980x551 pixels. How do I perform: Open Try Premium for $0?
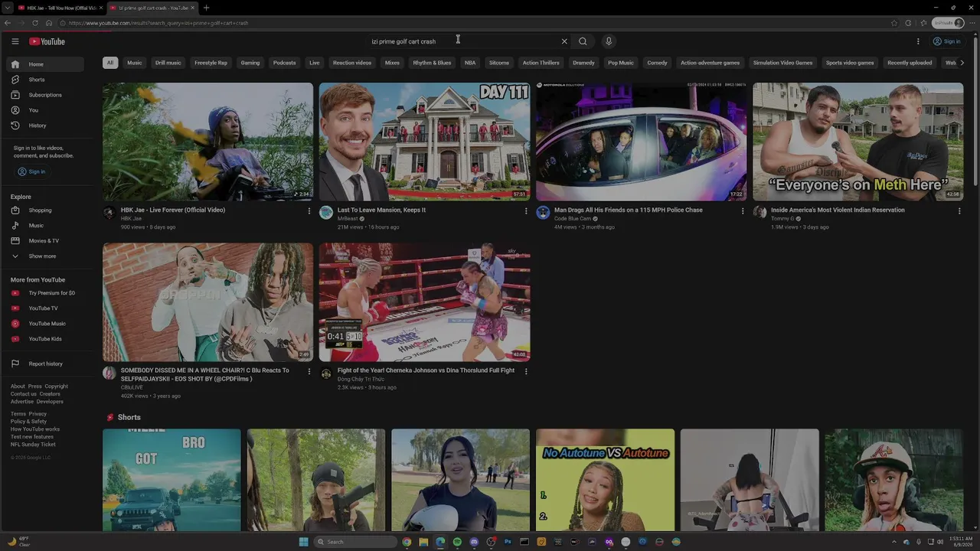(45, 293)
